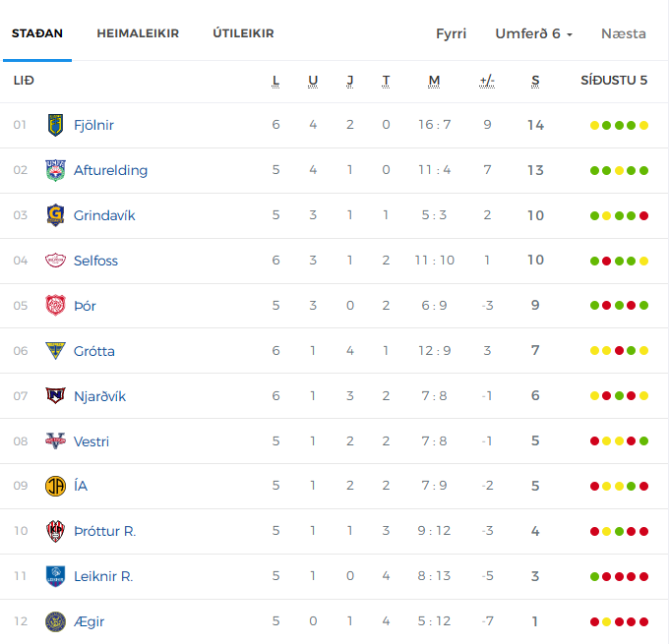Click the ÍA round yellow logo
The image size is (669, 644).
pos(55,486)
